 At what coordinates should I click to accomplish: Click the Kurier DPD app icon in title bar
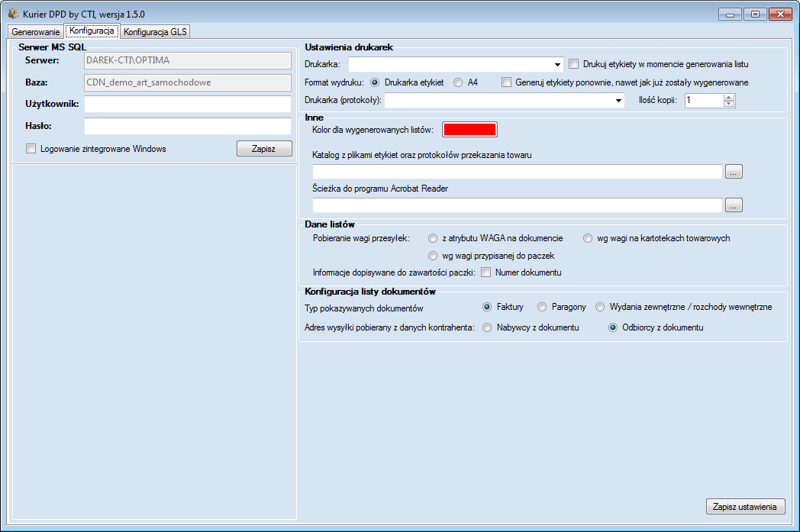[14, 14]
